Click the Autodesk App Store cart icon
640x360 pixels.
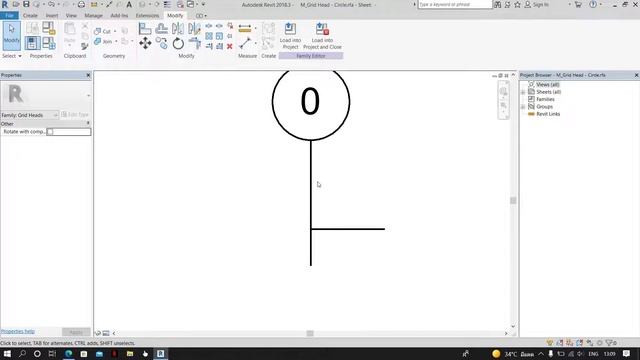coord(578,4)
